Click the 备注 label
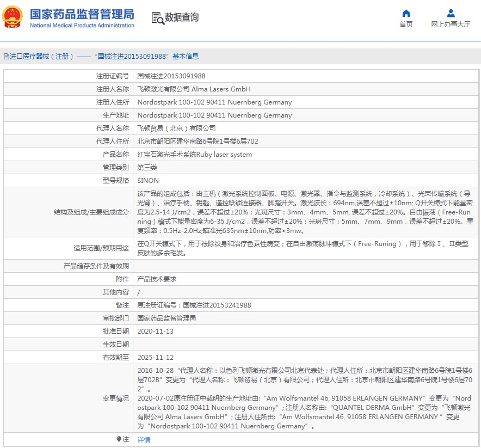 click(122, 305)
